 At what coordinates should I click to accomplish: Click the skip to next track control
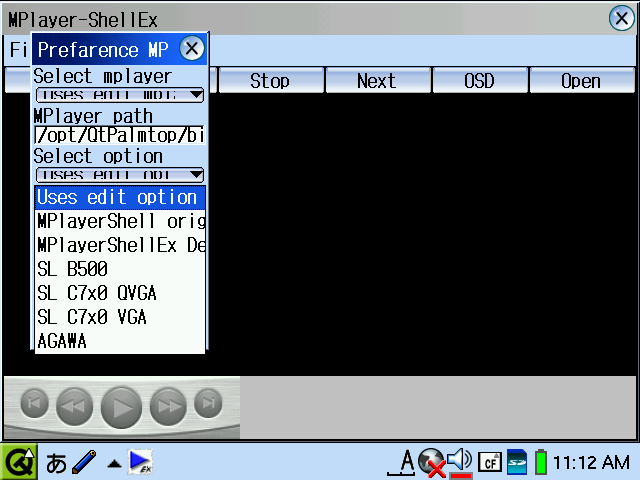point(208,403)
